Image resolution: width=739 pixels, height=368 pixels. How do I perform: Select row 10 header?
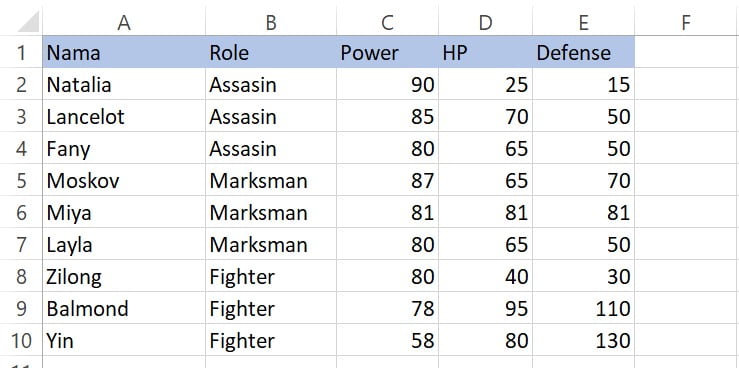coord(21,340)
